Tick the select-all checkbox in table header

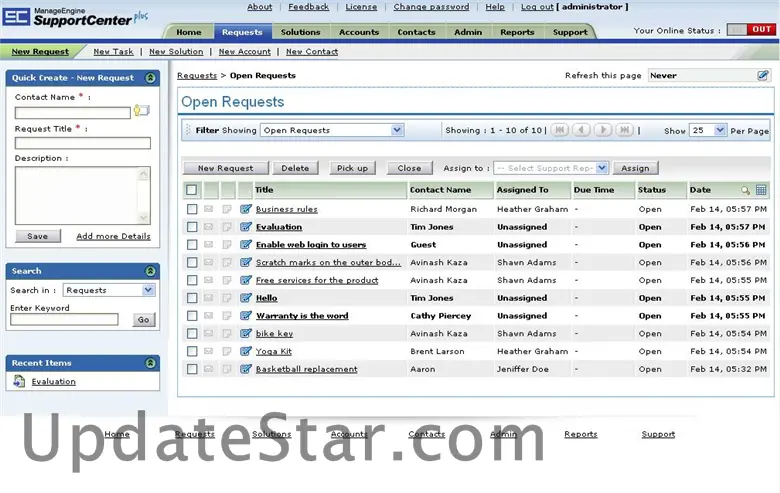click(x=192, y=190)
